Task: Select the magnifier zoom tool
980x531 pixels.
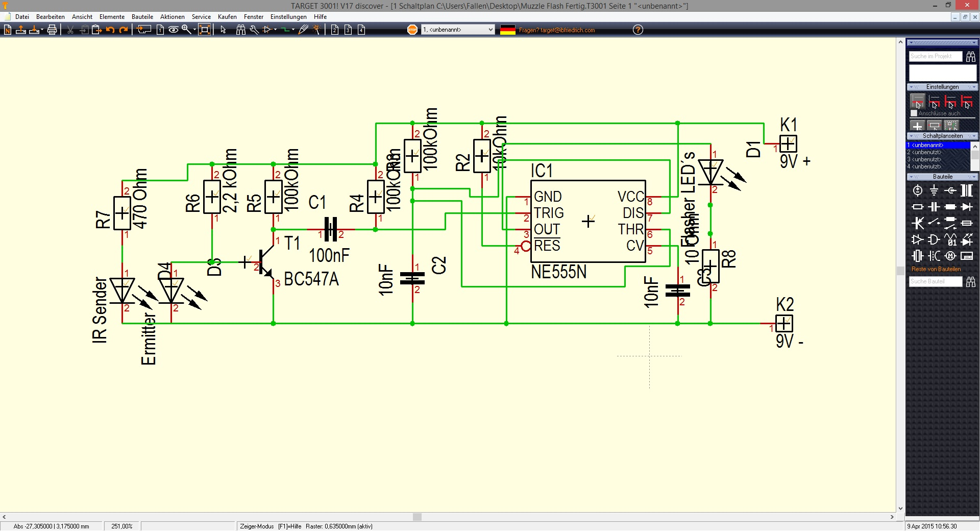Action: 186,30
